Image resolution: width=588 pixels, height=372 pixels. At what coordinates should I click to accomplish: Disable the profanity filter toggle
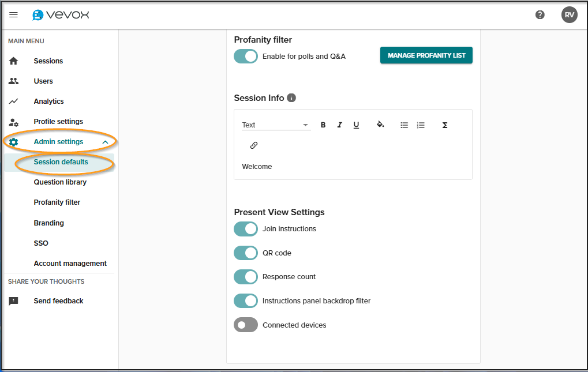[246, 56]
